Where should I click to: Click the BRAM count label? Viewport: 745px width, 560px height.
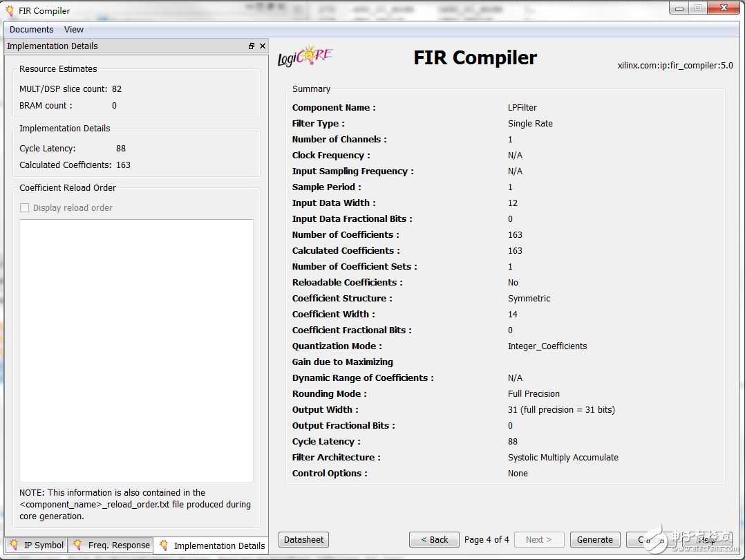[46, 106]
